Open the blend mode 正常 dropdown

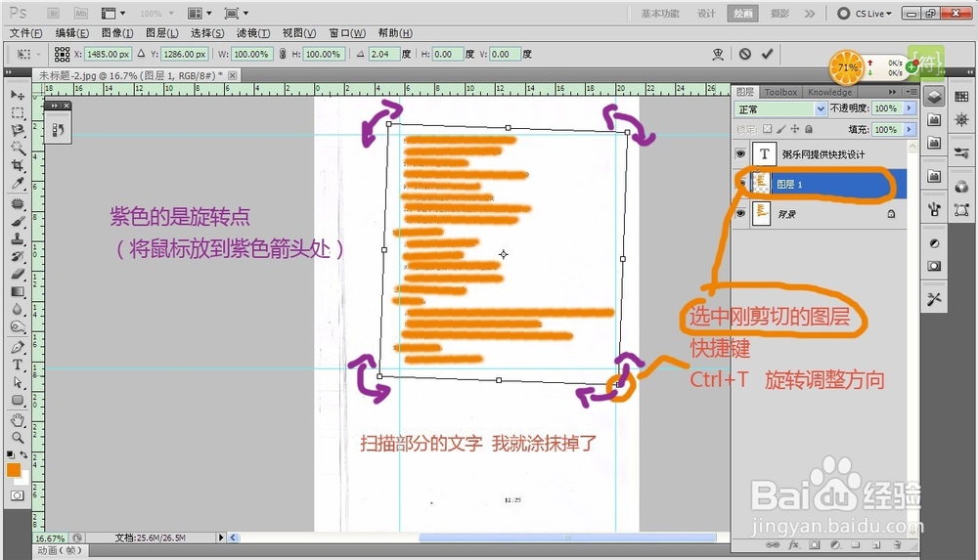(780, 109)
